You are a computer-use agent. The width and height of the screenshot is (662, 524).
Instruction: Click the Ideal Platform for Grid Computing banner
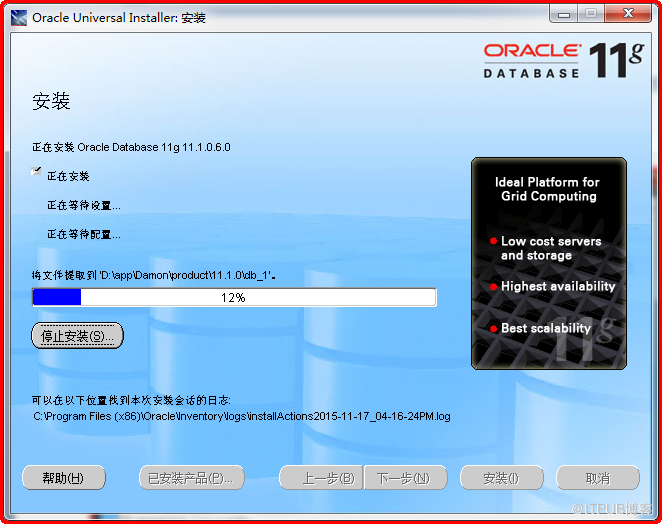549,263
